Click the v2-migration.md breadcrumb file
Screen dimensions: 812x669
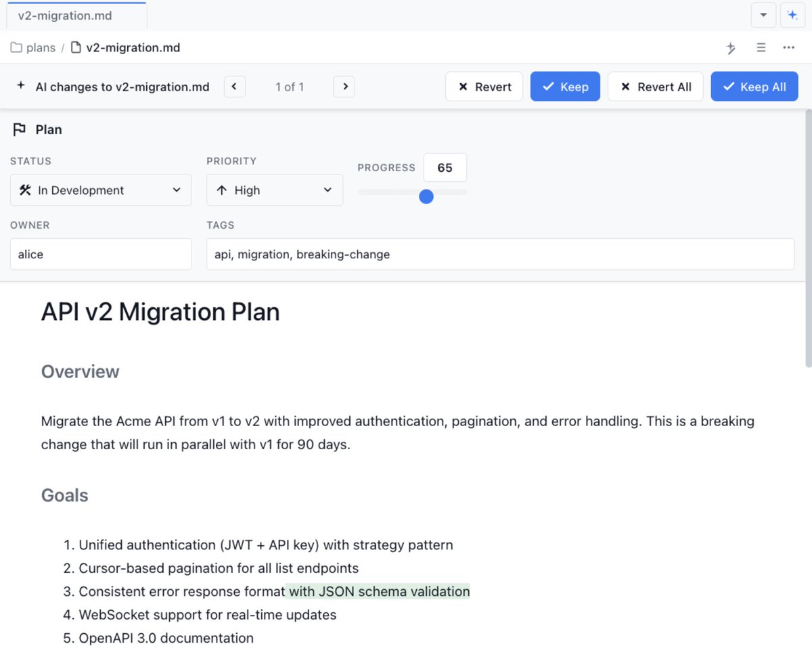pos(125,48)
